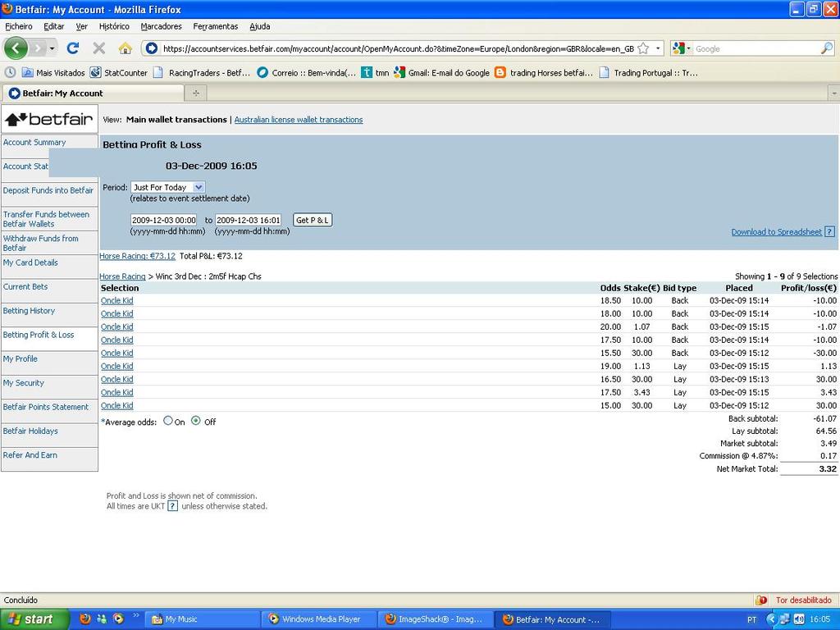
Task: Open Betting Profit & Loss in sidebar
Action: [x=39, y=335]
